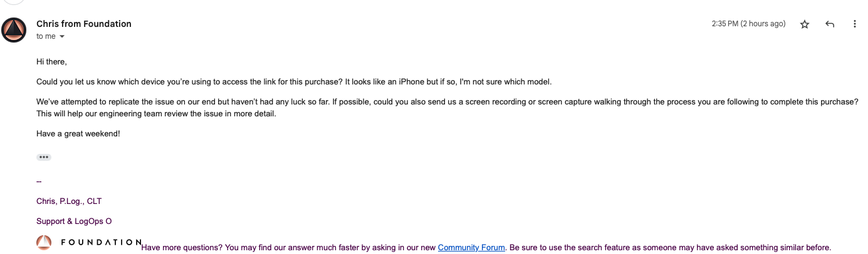Click the 'This will help our engineering team' line
Viewport: 868px width, 254px height.
tap(156, 114)
